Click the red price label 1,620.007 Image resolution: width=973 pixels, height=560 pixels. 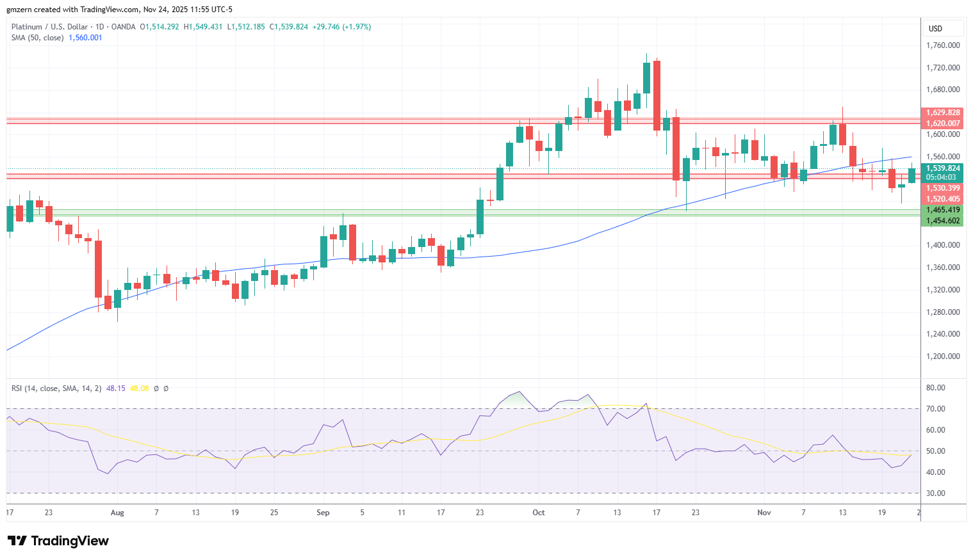point(942,124)
